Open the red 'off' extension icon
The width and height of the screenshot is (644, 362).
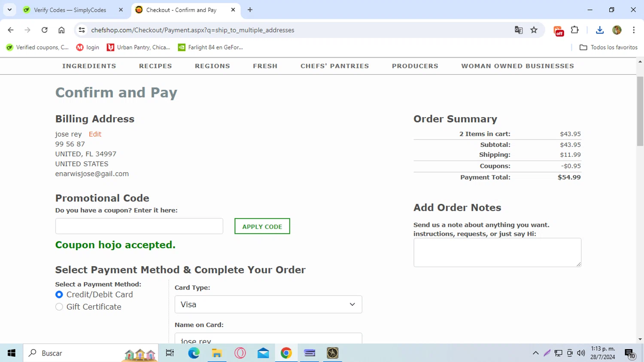tap(559, 31)
